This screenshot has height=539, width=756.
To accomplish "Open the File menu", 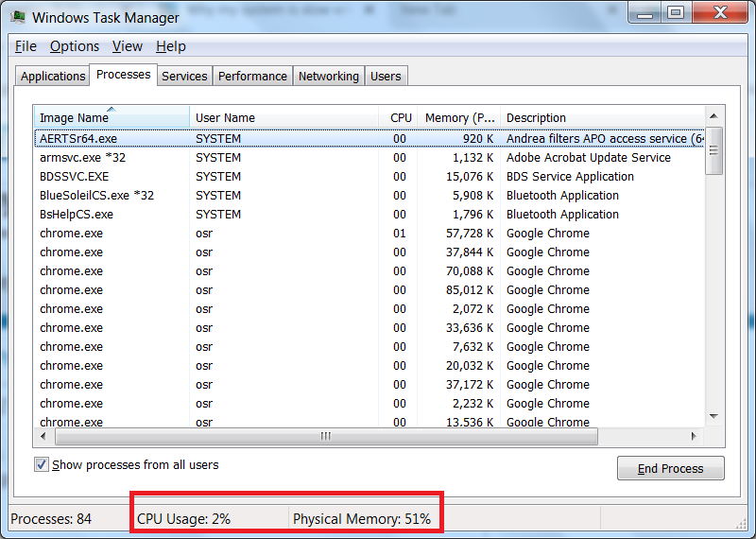I will (26, 46).
